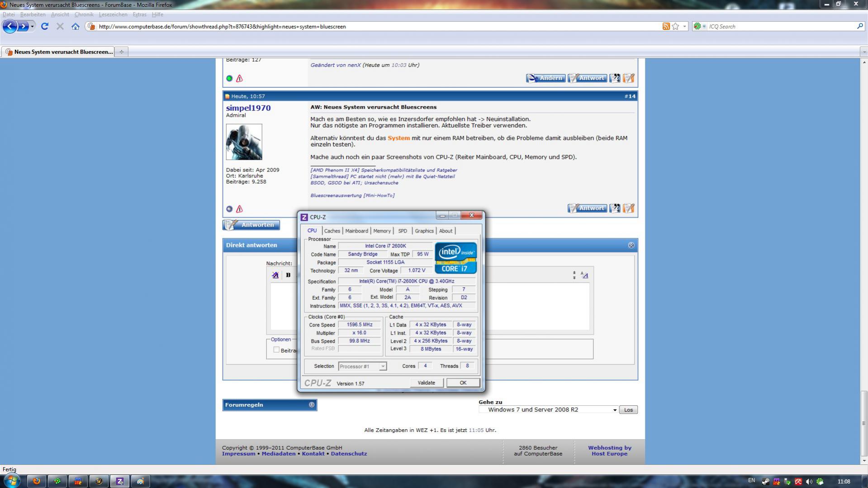Switch to the SPD tab in CPU-Z
Screen dimensions: 868x488
pos(403,231)
